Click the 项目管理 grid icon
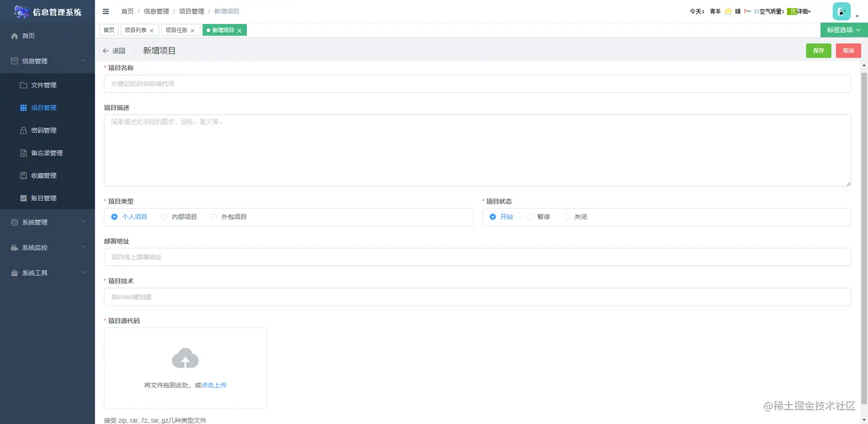This screenshot has height=424, width=868. pyautogui.click(x=24, y=107)
